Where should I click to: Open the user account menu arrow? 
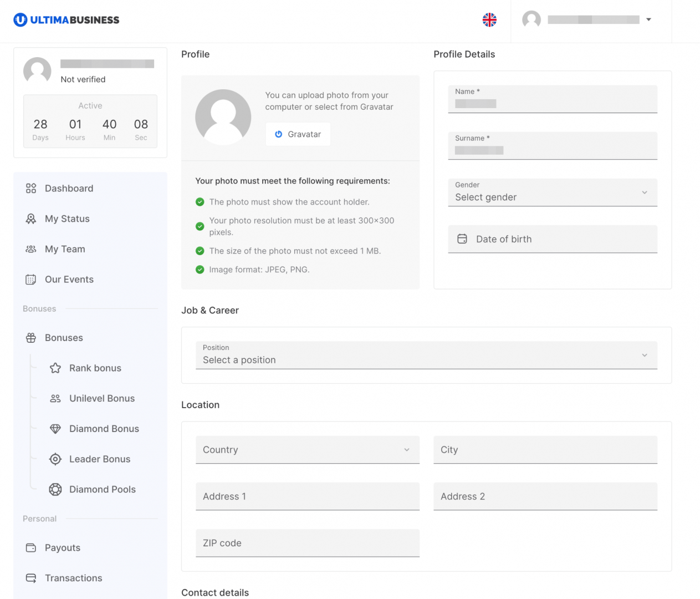(x=648, y=20)
